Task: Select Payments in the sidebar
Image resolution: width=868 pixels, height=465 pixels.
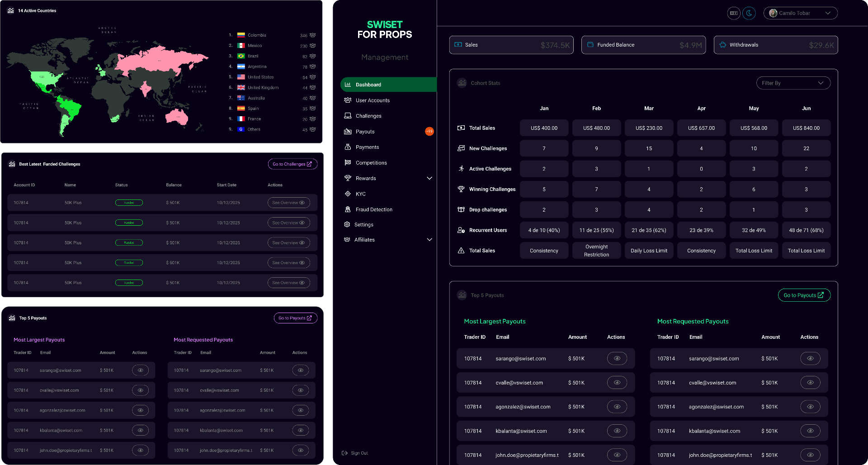Action: [x=367, y=147]
